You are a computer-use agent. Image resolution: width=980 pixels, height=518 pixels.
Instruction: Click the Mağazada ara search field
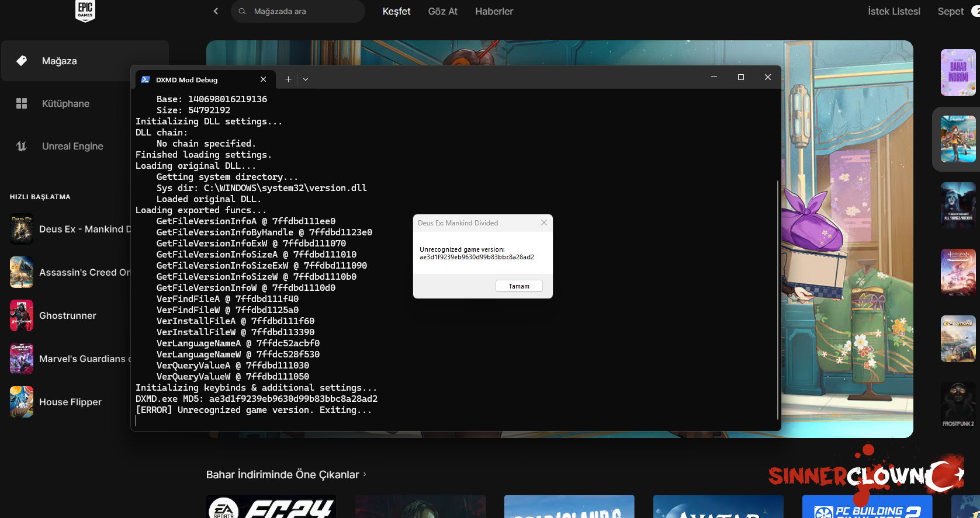click(x=298, y=11)
